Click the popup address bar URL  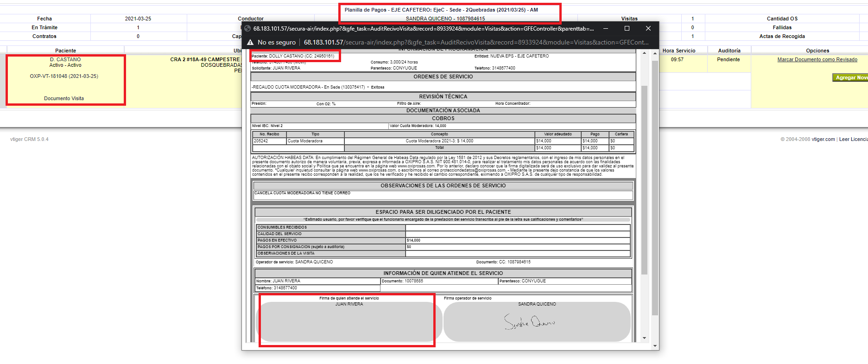[476, 42]
